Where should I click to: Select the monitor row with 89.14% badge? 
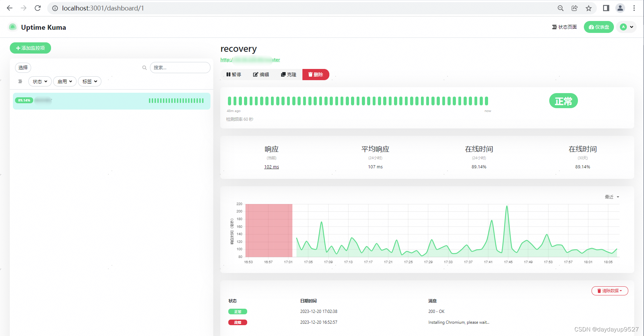tap(112, 101)
